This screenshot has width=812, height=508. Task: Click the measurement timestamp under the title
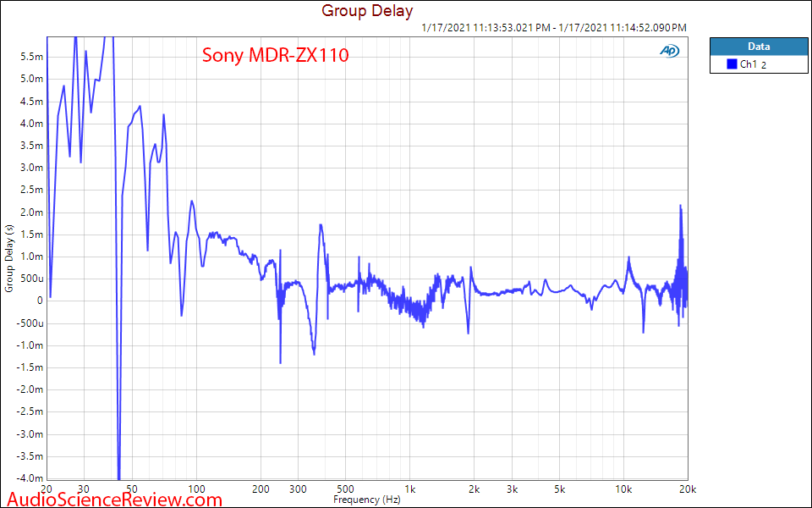pyautogui.click(x=554, y=27)
